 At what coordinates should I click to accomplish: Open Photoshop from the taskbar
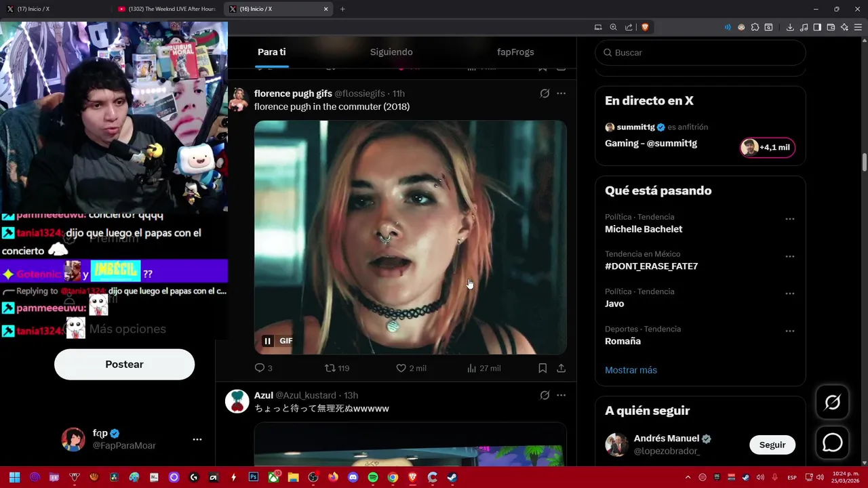254,477
